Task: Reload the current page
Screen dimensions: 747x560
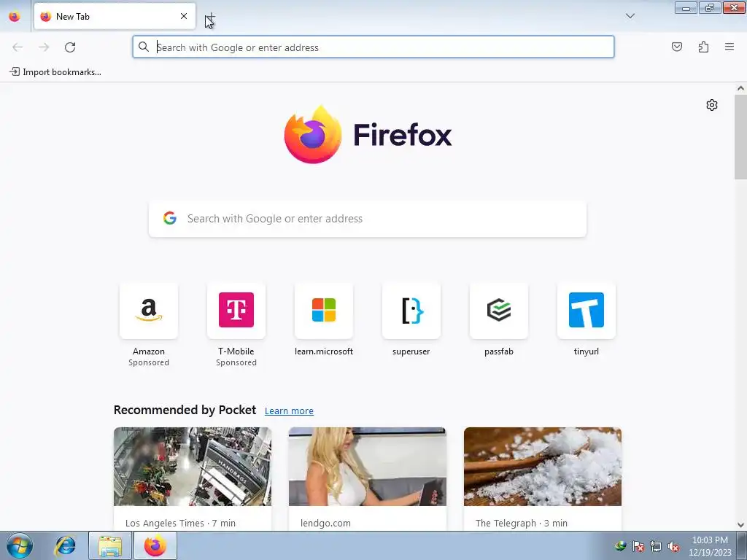Action: (70, 47)
